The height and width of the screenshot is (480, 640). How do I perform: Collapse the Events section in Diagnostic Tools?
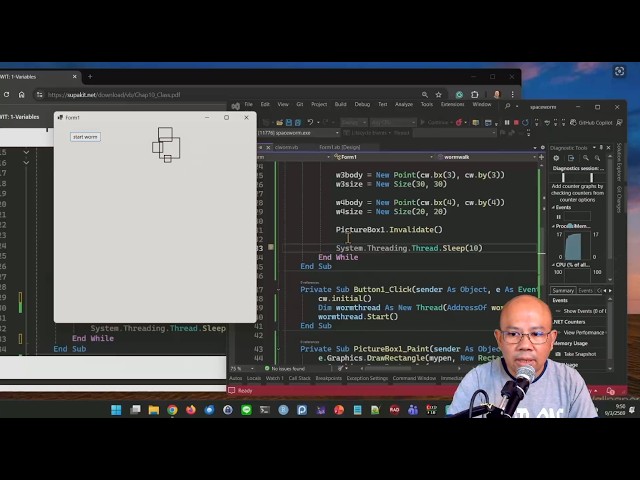(553, 207)
